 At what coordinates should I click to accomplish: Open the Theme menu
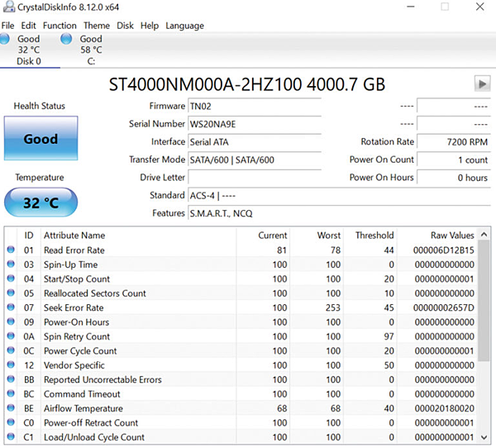point(97,26)
